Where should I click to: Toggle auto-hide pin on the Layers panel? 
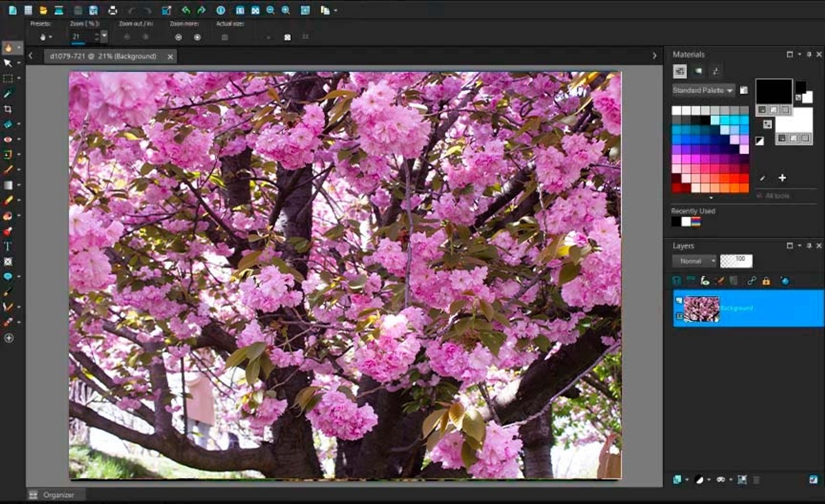tap(809, 246)
